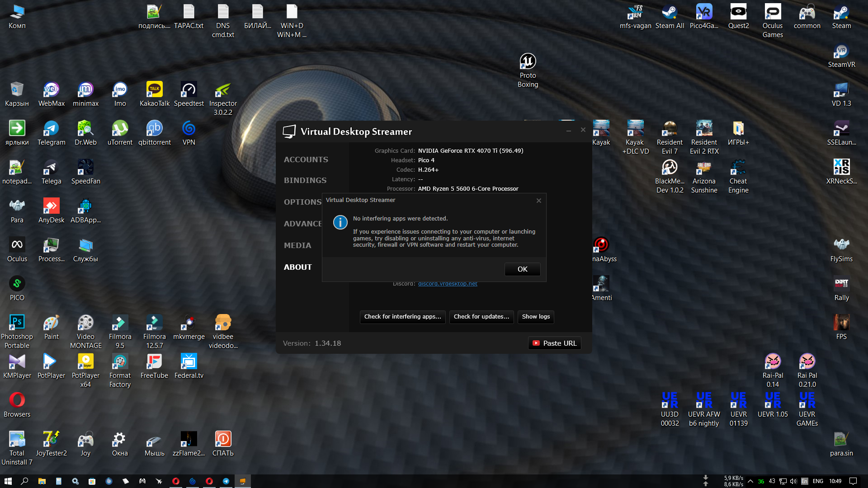
Task: Switch to the OPTIONS tab
Action: pyautogui.click(x=302, y=202)
